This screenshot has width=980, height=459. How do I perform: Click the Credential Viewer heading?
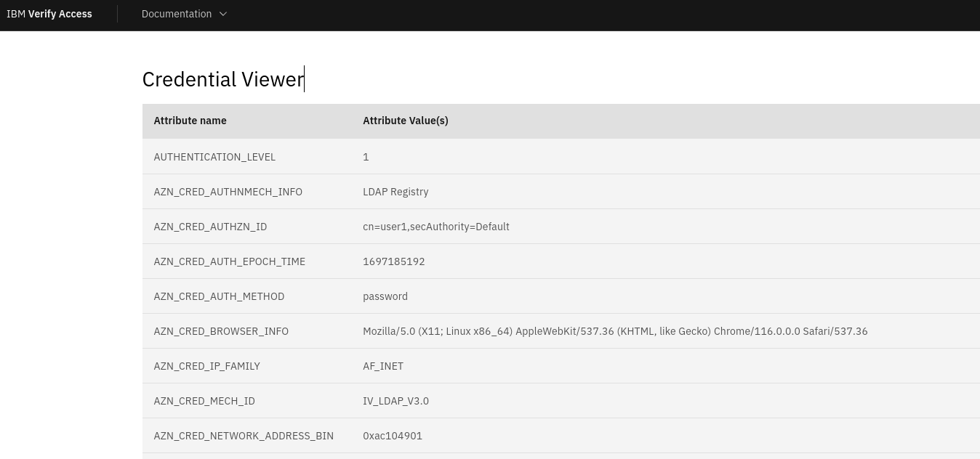[222, 79]
